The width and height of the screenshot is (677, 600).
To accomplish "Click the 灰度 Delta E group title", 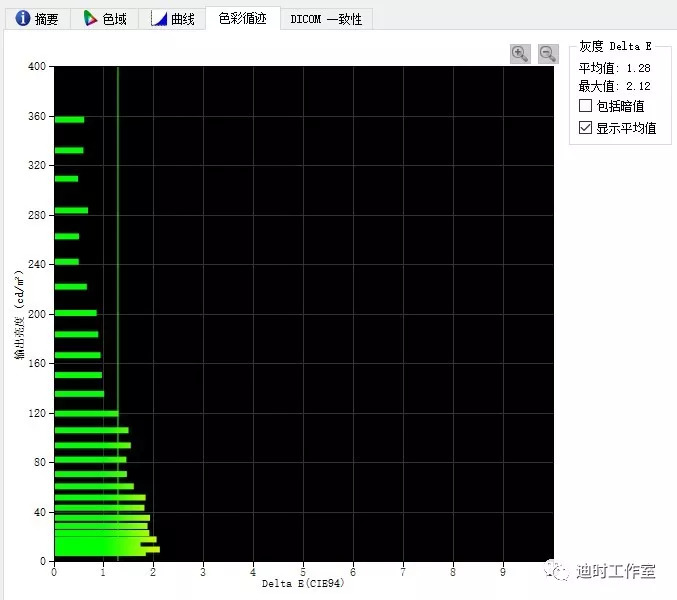I will point(615,46).
